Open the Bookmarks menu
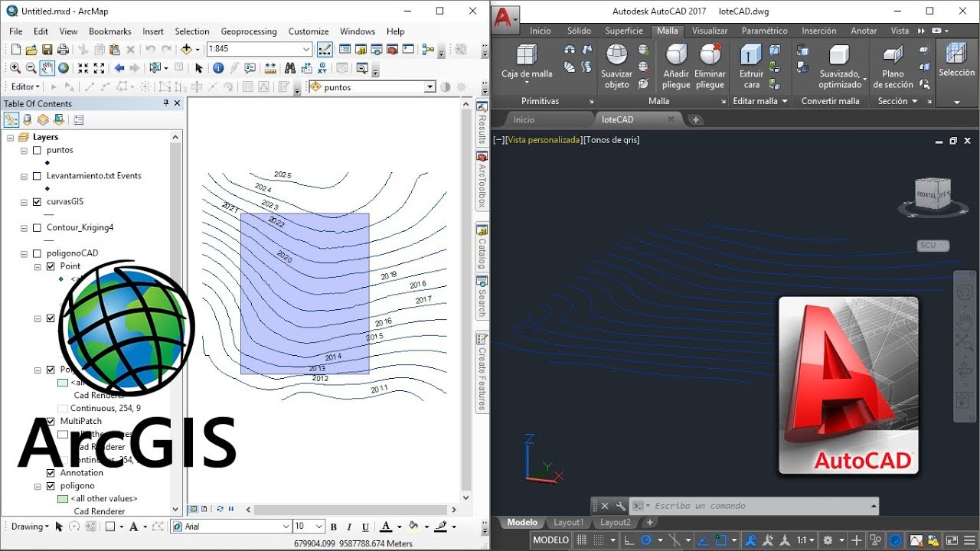Viewport: 980px width, 551px height. (x=109, y=31)
